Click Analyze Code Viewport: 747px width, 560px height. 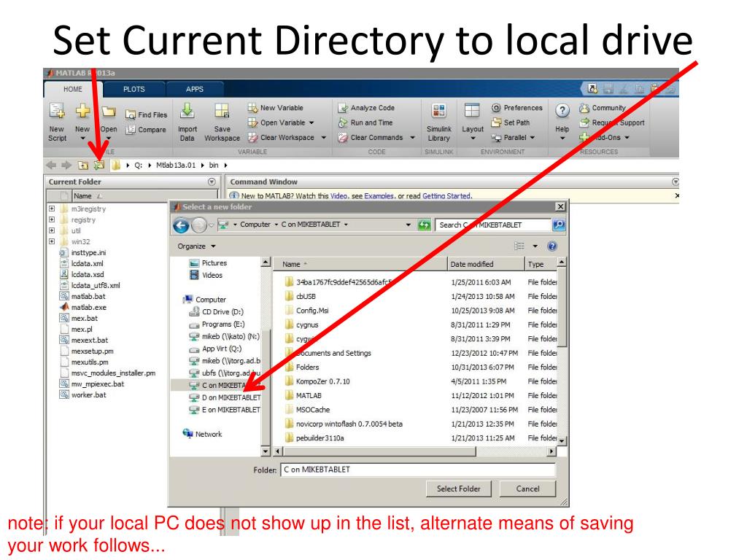tap(366, 108)
